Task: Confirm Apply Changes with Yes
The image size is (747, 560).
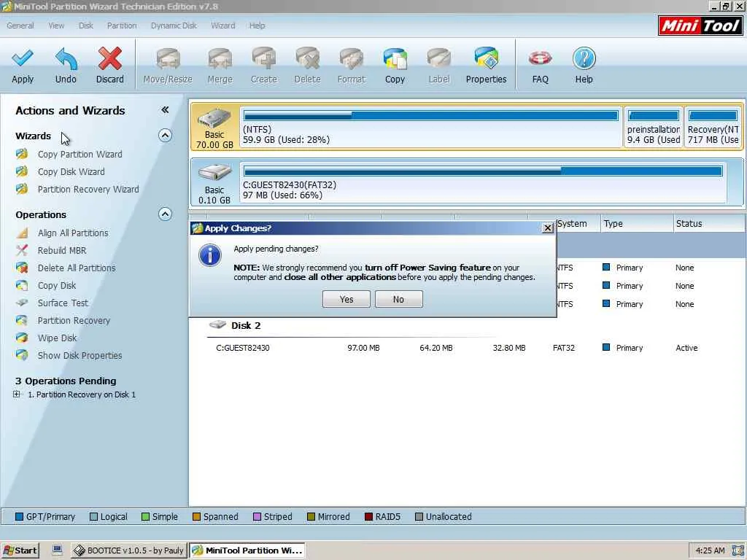Action: 347,299
